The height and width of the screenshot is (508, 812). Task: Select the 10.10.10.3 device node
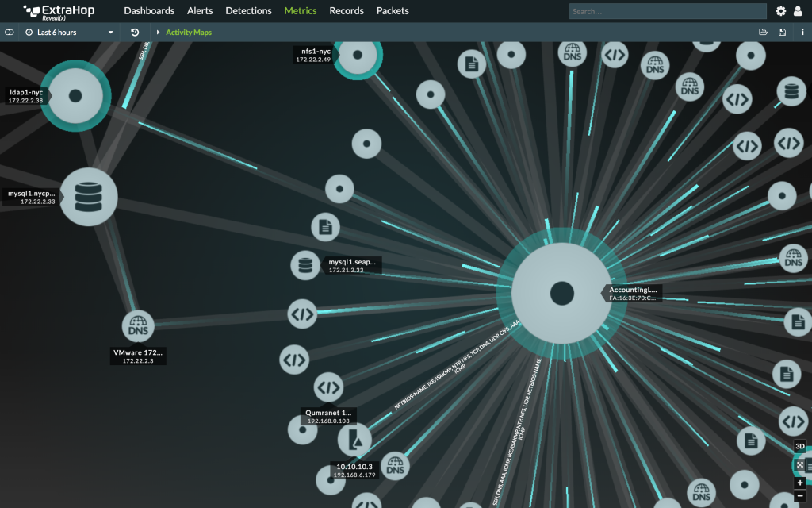[x=354, y=440]
